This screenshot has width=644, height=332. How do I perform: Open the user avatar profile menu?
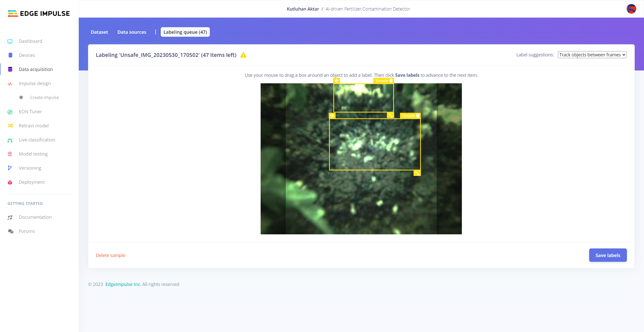pos(631,9)
